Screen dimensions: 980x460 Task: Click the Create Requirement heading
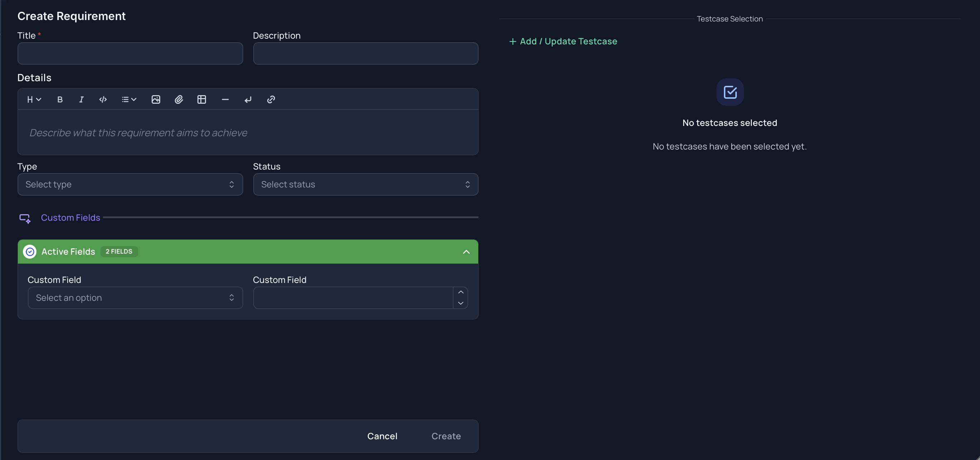click(72, 16)
